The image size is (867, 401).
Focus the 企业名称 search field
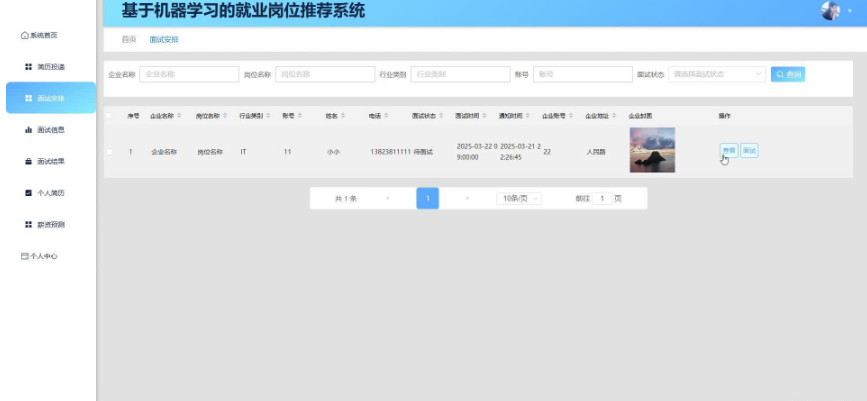click(189, 74)
